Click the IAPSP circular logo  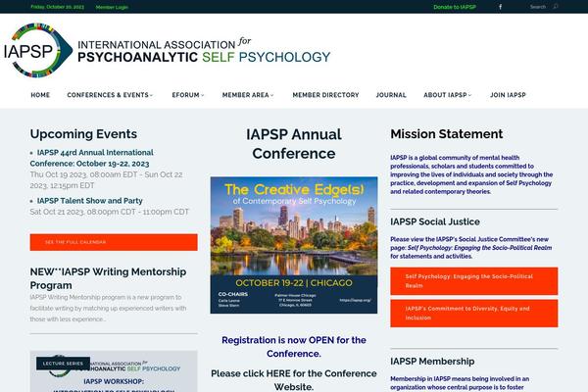click(x=37, y=50)
